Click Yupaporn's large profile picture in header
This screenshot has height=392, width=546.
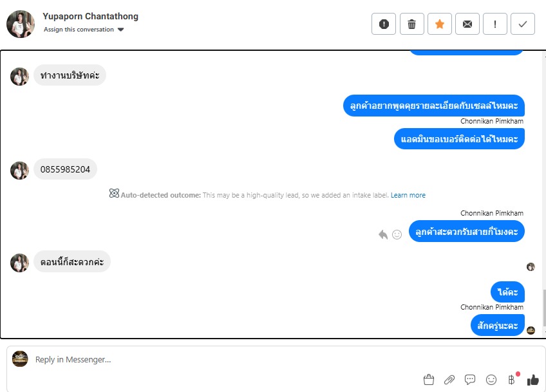point(21,24)
